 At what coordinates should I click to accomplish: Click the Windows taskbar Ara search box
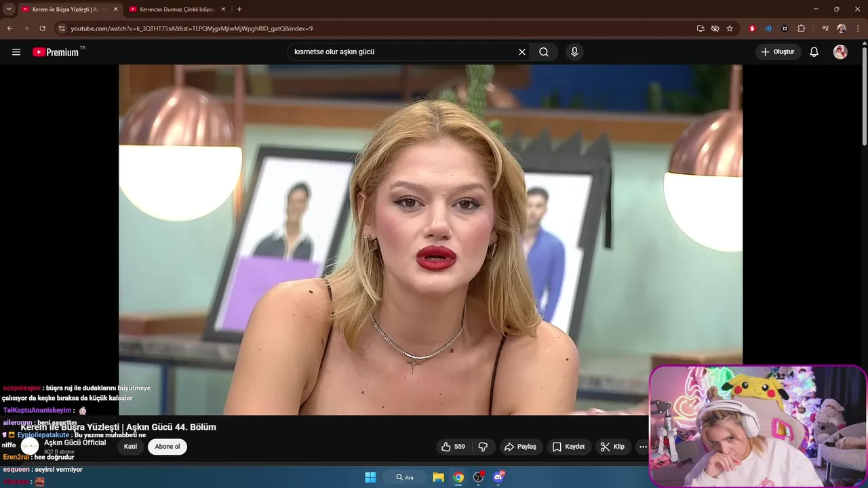click(x=405, y=477)
